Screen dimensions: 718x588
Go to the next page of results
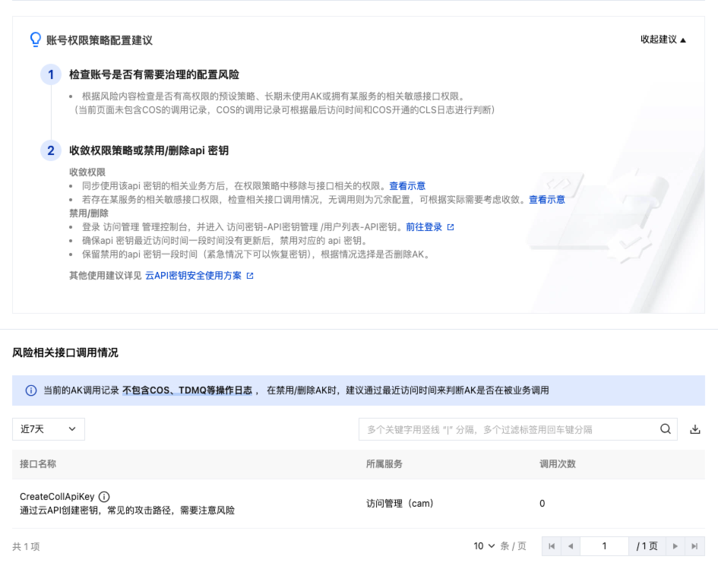click(x=675, y=546)
